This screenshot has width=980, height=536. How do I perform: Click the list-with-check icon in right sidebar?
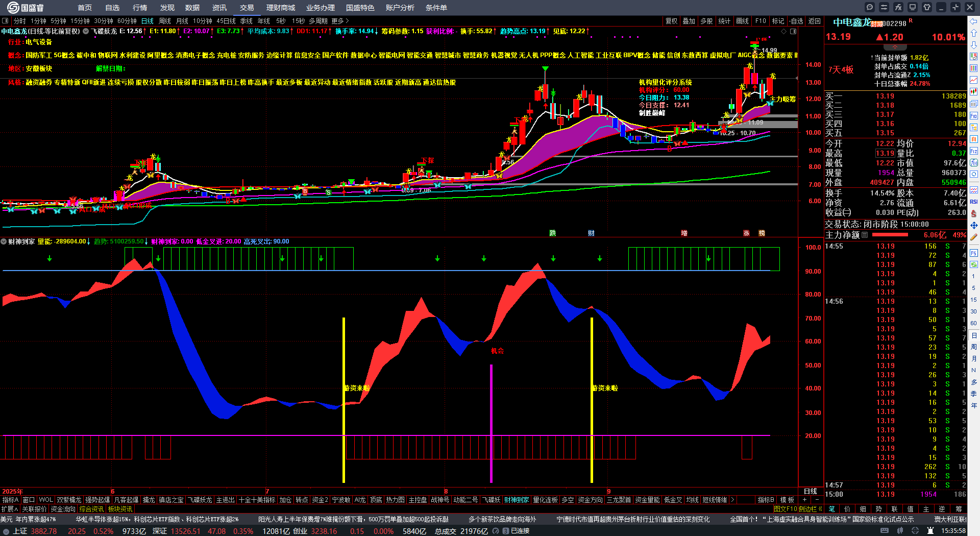point(974,57)
